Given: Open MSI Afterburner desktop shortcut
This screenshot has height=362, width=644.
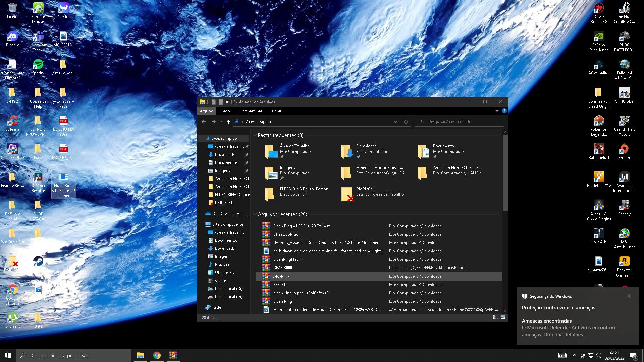Looking at the screenshot, I should coord(624,234).
